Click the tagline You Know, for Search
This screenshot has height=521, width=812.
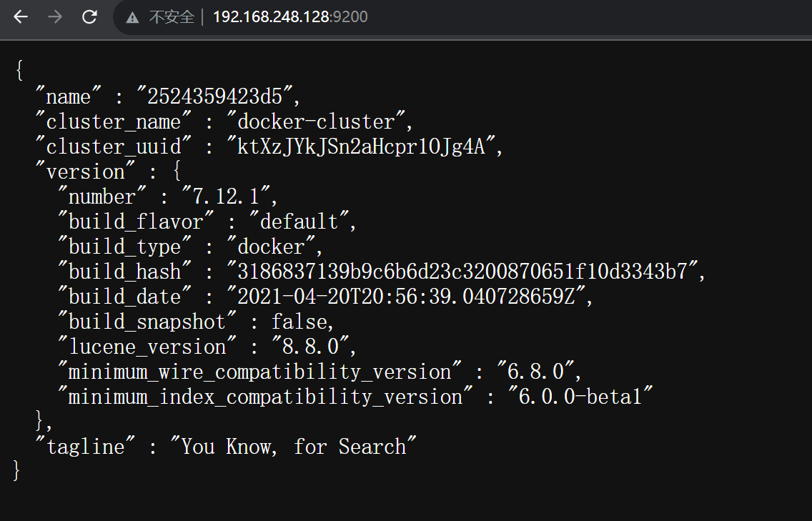point(294,447)
